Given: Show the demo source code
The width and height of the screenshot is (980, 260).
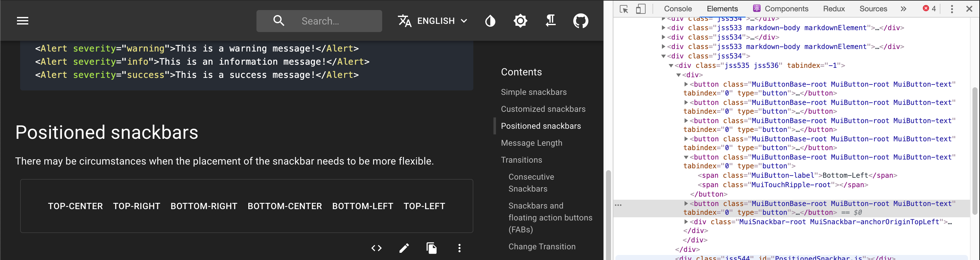Looking at the screenshot, I should pyautogui.click(x=377, y=248).
